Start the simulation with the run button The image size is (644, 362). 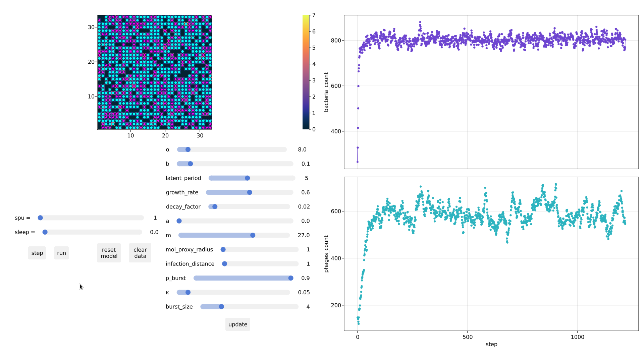tap(61, 253)
